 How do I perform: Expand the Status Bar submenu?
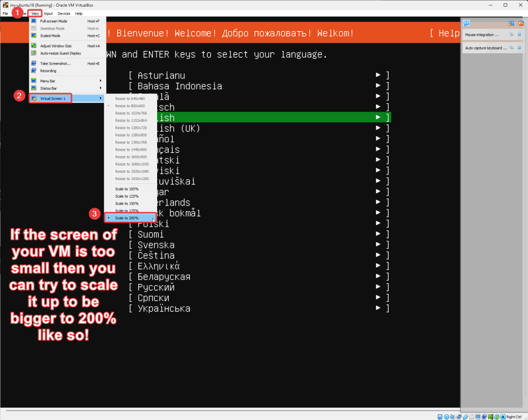[67, 88]
